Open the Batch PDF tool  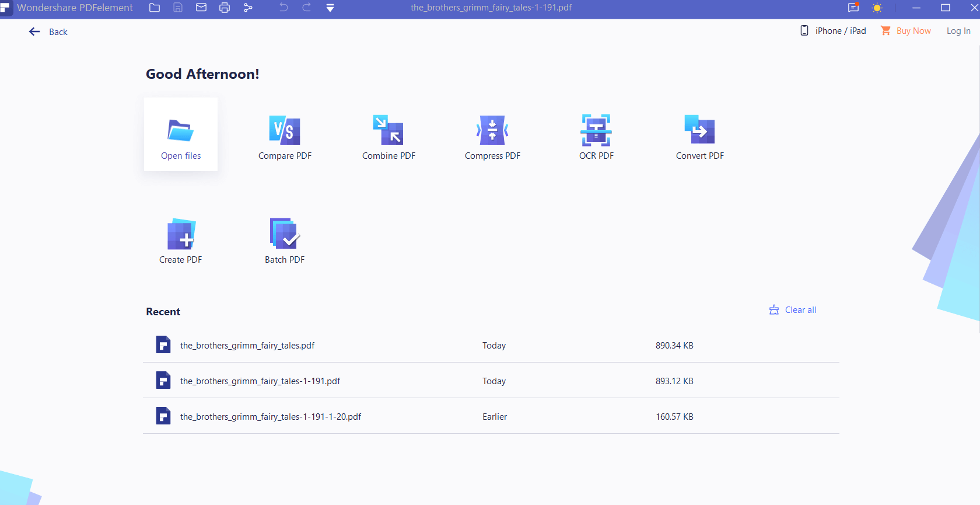tap(285, 241)
